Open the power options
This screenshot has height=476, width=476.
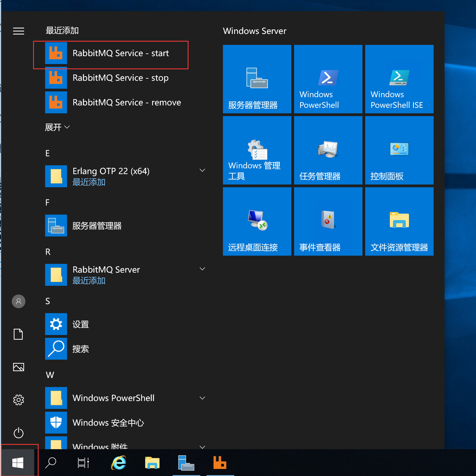click(18, 433)
